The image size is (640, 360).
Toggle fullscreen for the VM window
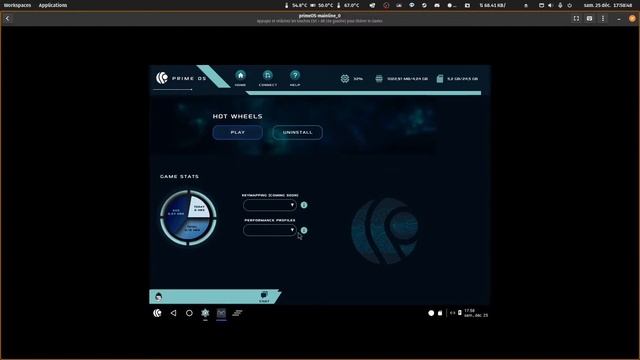click(x=576, y=18)
